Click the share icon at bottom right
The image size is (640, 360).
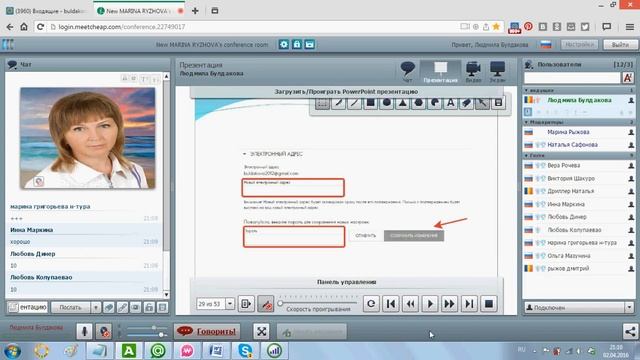(x=630, y=331)
